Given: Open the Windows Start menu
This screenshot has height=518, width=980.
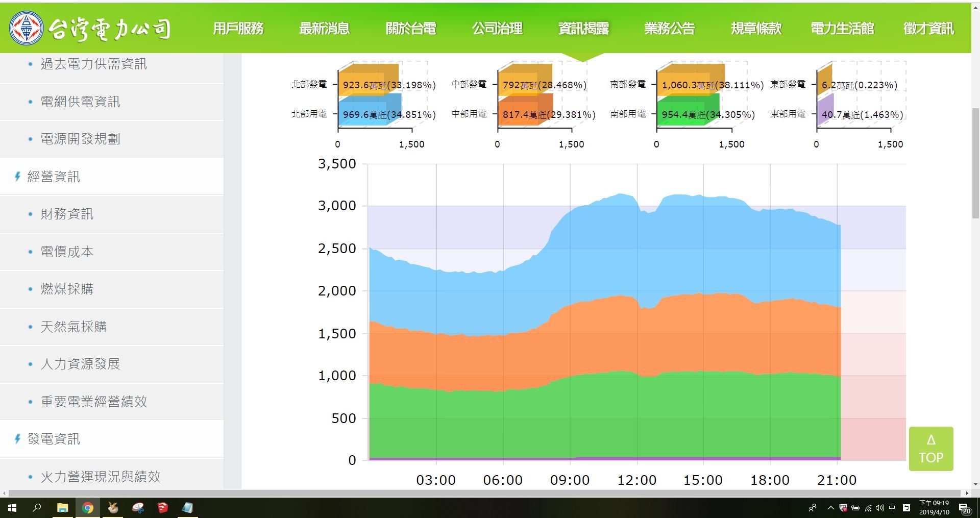Looking at the screenshot, I should click(12, 508).
